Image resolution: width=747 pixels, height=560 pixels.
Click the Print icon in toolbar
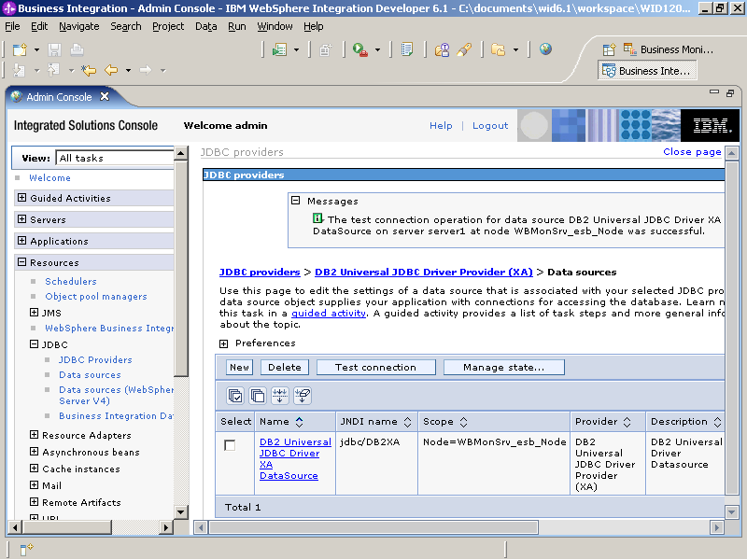pyautogui.click(x=77, y=49)
